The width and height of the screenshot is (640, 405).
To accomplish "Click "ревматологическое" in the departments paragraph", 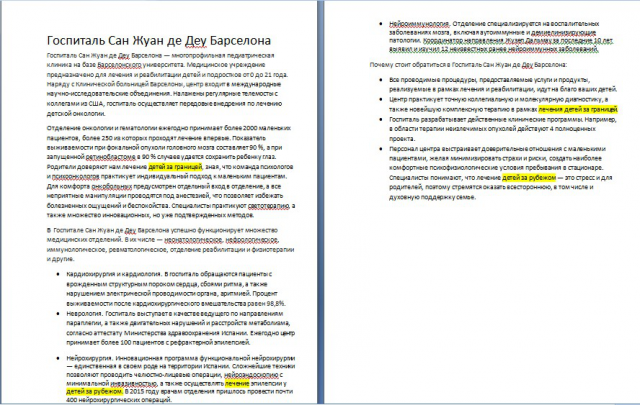I will (137, 249).
